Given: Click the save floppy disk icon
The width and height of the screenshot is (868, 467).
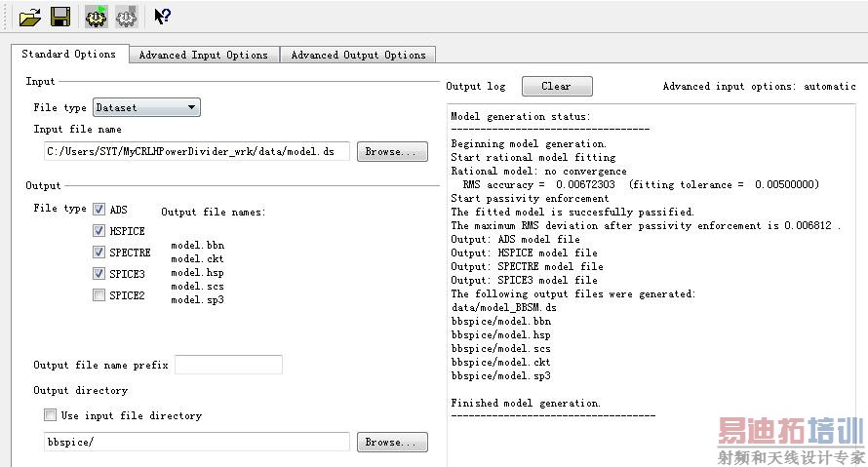Looking at the screenshot, I should [x=60, y=17].
